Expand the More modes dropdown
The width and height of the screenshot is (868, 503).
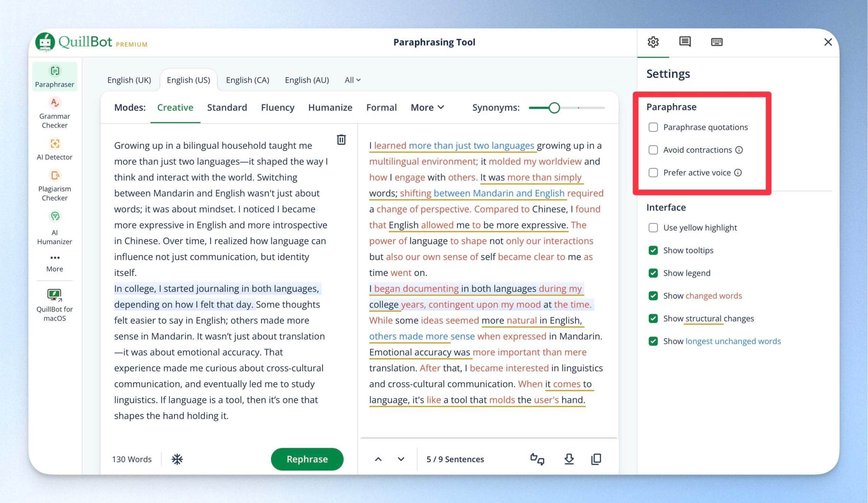[427, 107]
